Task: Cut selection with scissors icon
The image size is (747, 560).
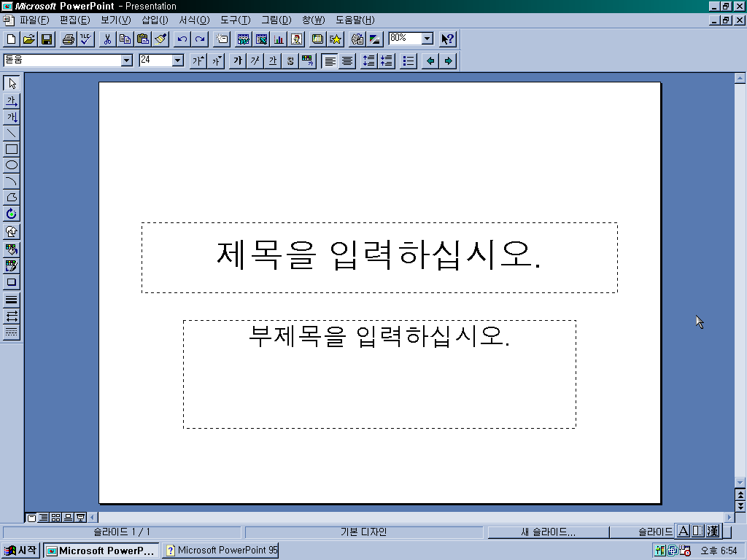Action: 107,39
